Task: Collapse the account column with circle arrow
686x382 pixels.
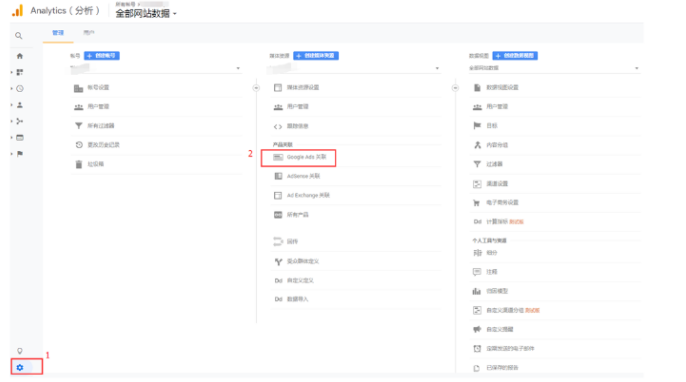Action: (256, 88)
